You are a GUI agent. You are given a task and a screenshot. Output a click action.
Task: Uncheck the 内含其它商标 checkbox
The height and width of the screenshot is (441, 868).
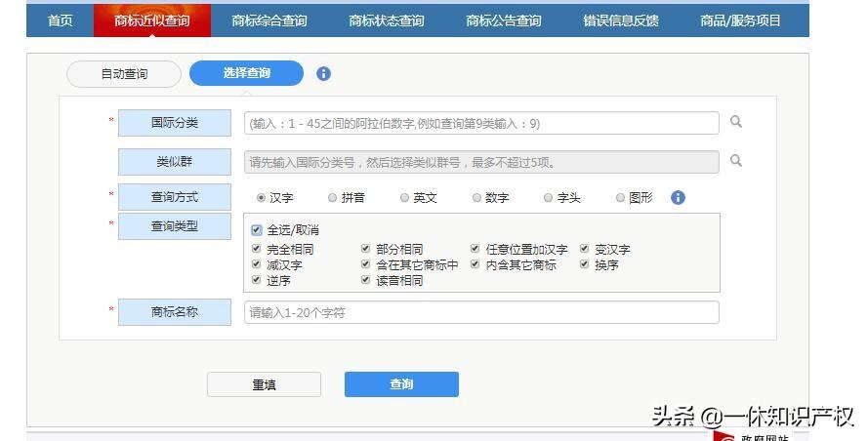tap(475, 264)
